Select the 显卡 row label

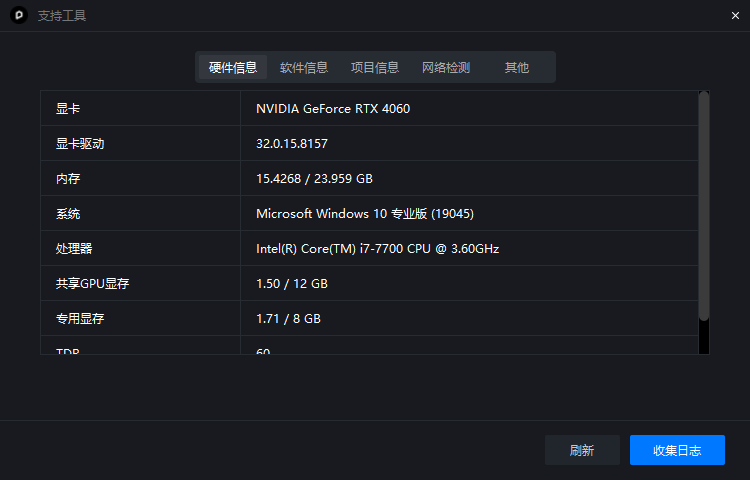pos(68,109)
